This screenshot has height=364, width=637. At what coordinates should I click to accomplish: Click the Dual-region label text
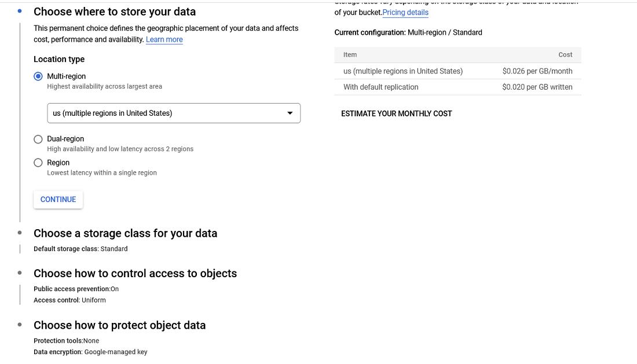coord(65,139)
